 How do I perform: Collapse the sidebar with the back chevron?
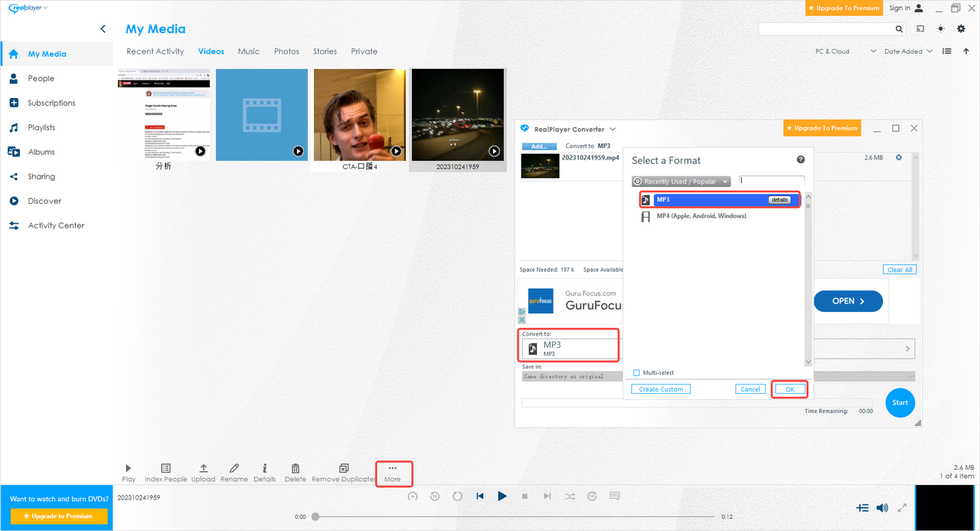tap(103, 29)
